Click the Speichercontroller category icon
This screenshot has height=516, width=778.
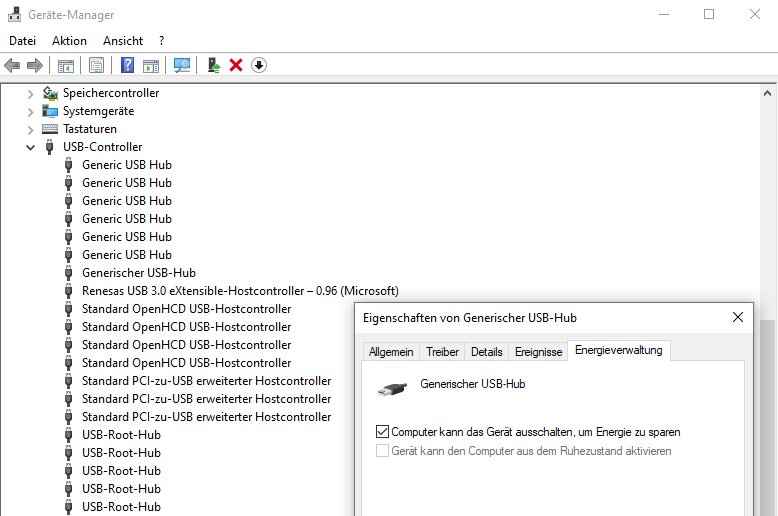coord(50,93)
